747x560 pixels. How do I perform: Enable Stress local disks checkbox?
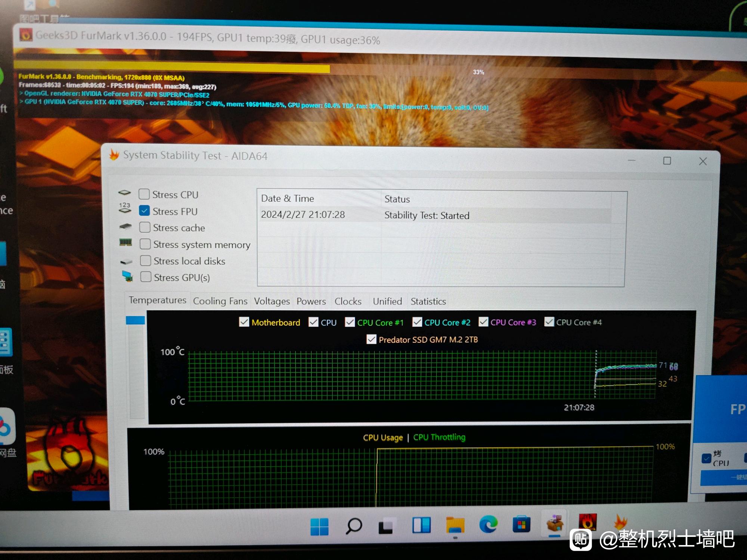click(146, 261)
